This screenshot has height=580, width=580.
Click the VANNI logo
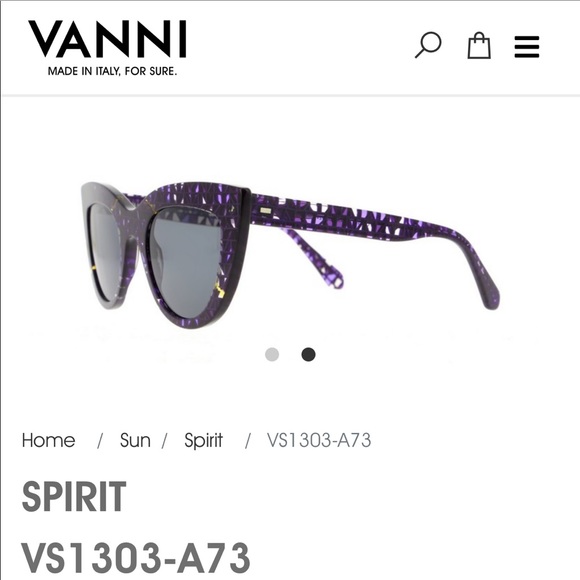pyautogui.click(x=107, y=39)
